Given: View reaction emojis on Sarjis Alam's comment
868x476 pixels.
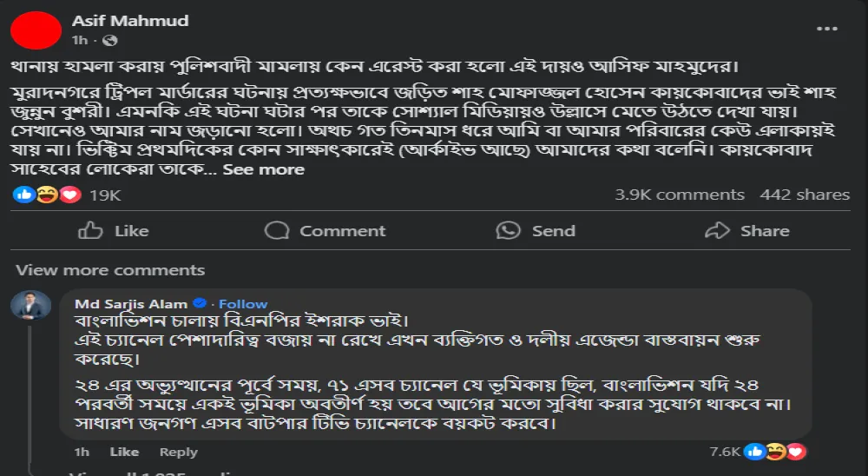Looking at the screenshot, I should pyautogui.click(x=776, y=452).
